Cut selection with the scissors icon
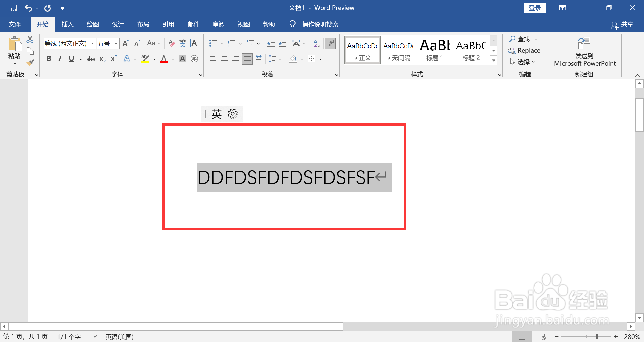The height and width of the screenshot is (342, 644). point(30,40)
